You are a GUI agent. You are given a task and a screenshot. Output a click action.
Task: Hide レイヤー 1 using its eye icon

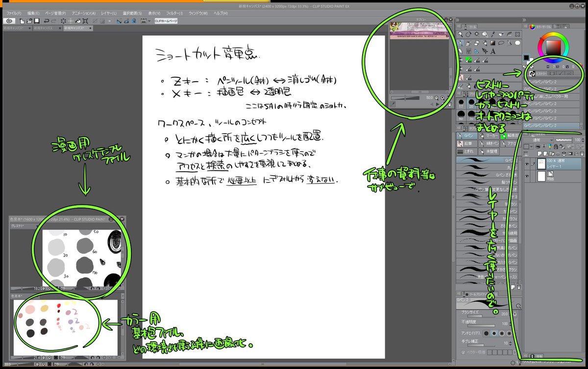pos(527,164)
